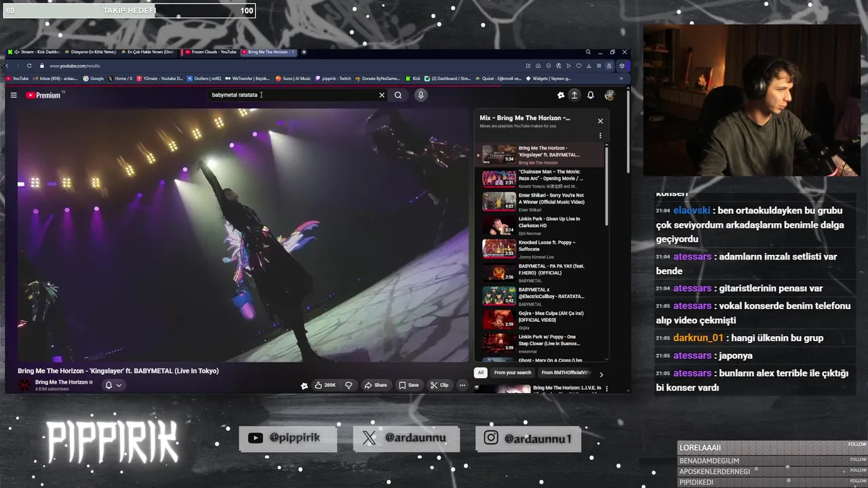868x488 pixels.
Task: Reload the page in browser toolbar
Action: coord(29,66)
